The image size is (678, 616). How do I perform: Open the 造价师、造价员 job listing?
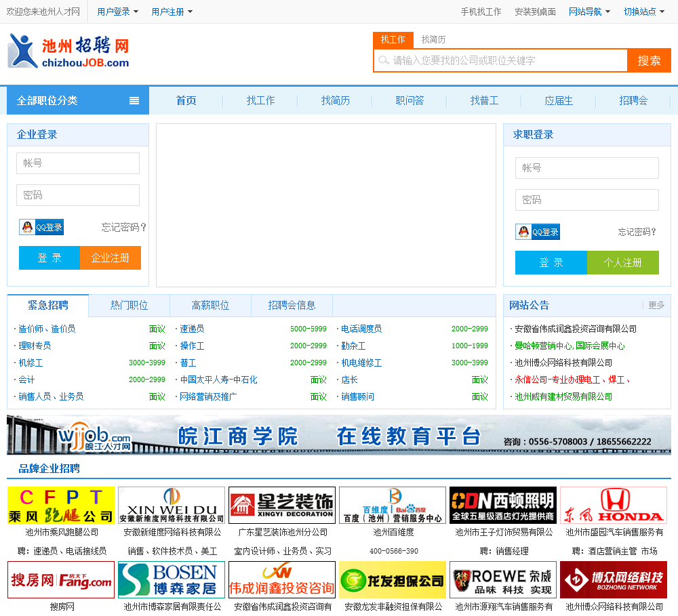tap(47, 329)
